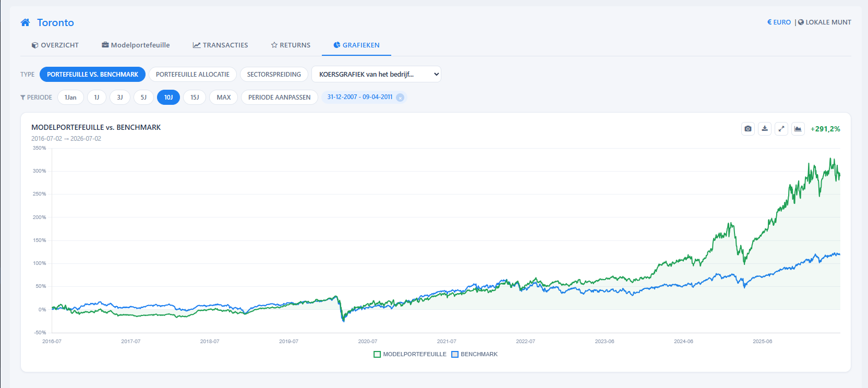
Task: Select PORTEFEUILLE ALLOCATIE chart type
Action: click(x=192, y=74)
